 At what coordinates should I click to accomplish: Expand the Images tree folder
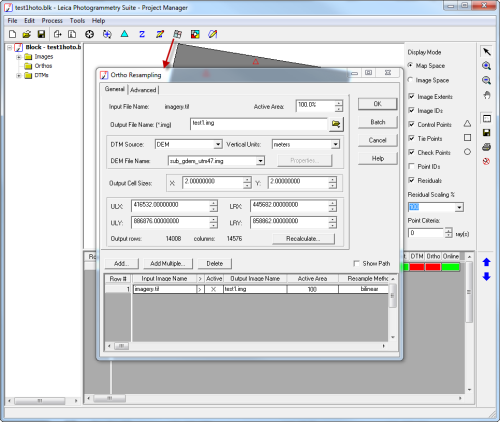pyautogui.click(x=19, y=57)
